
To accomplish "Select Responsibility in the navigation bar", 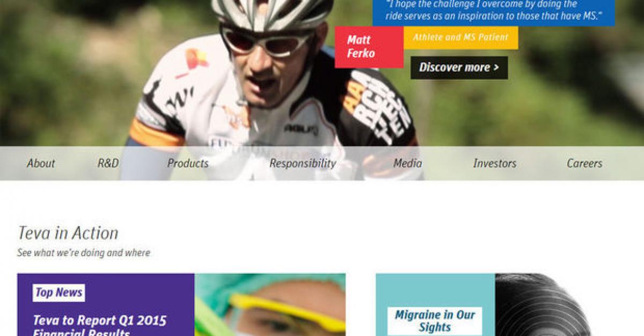I will click(x=303, y=163).
